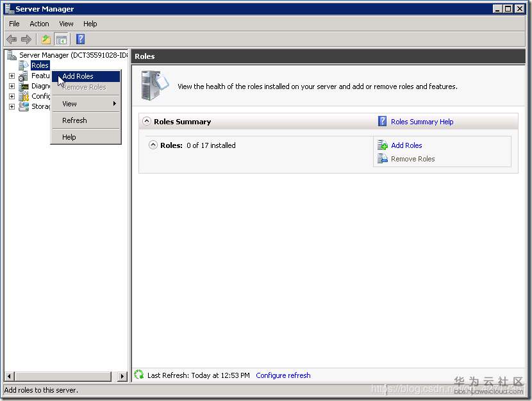This screenshot has height=401, width=532.
Task: Click the Diagnostics node icon
Action: 24,86
